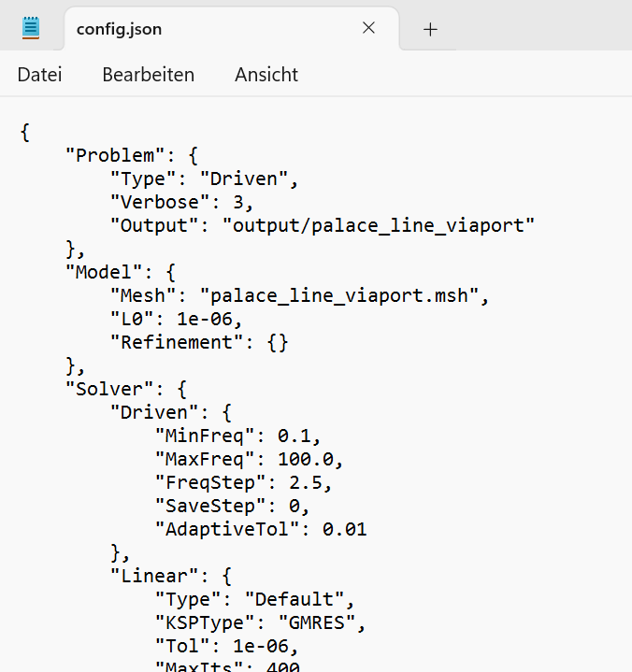The width and height of the screenshot is (632, 672).
Task: Open the Ansicht menu
Action: tap(266, 75)
